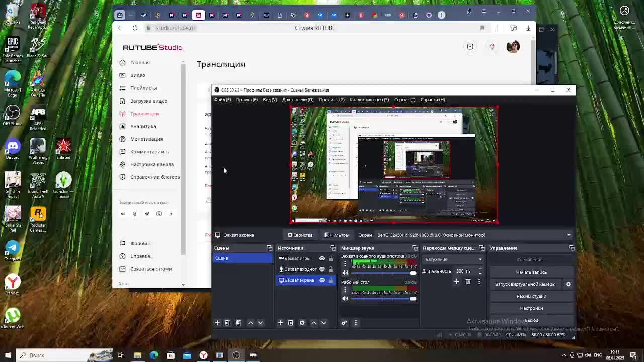Image resolution: width=644 pixels, height=362 pixels.
Task: Open the Док-панели menu in OBS
Action: (298, 100)
